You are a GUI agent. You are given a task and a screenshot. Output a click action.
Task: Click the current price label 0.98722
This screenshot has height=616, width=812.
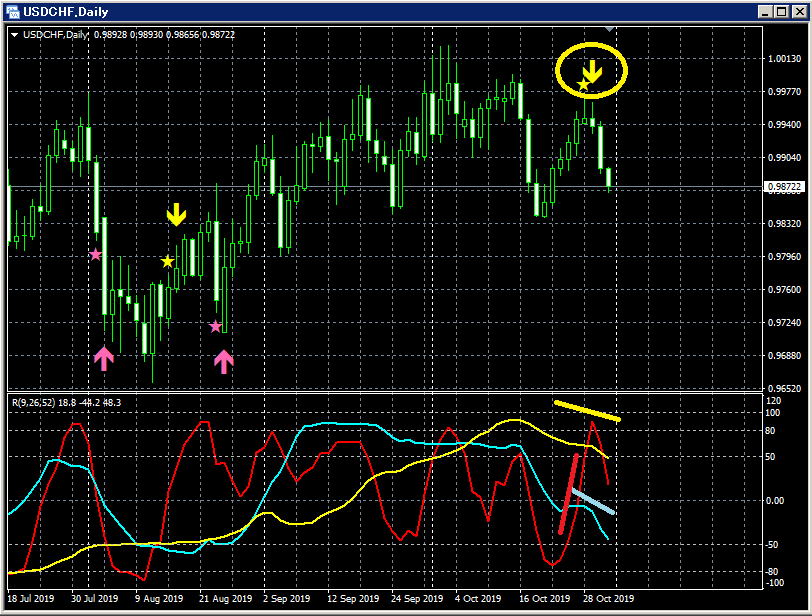(x=784, y=186)
